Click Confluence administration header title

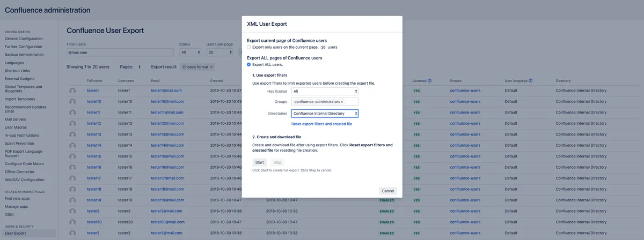[47, 10]
